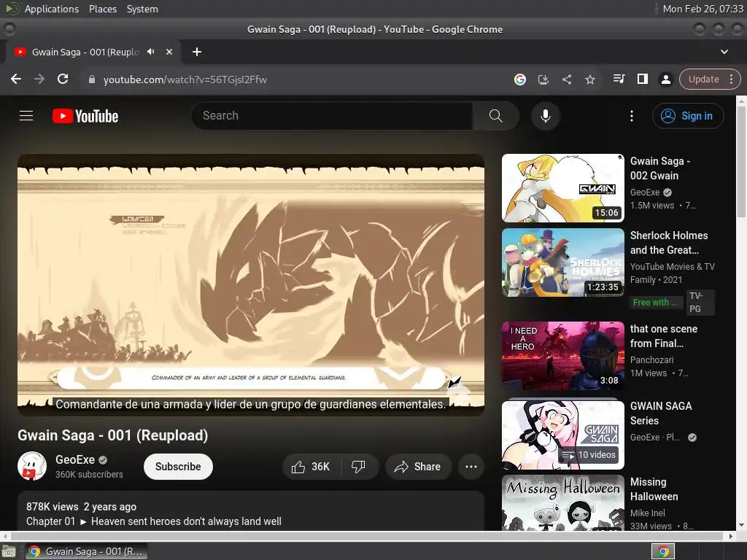Click the show desktop taskbar icon
Image resolution: width=747 pixels, height=560 pixels.
[x=9, y=551]
